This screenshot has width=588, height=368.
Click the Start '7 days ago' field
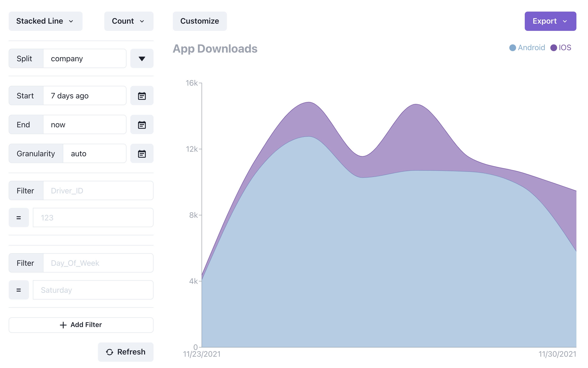[x=84, y=96]
